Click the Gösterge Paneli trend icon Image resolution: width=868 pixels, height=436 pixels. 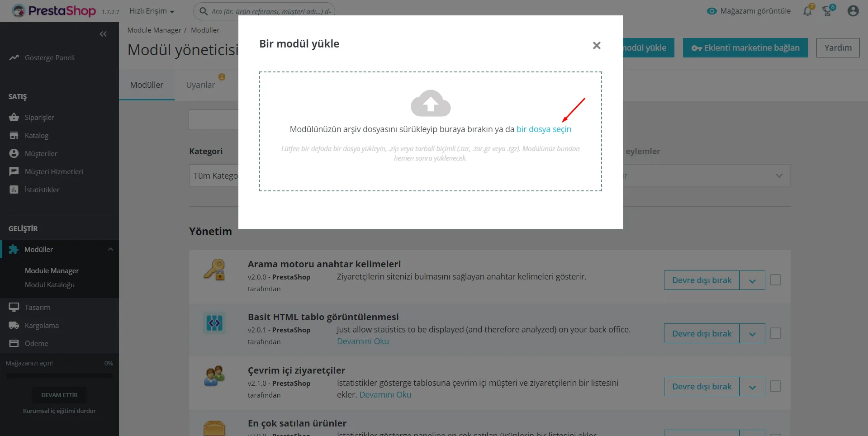pyautogui.click(x=14, y=57)
